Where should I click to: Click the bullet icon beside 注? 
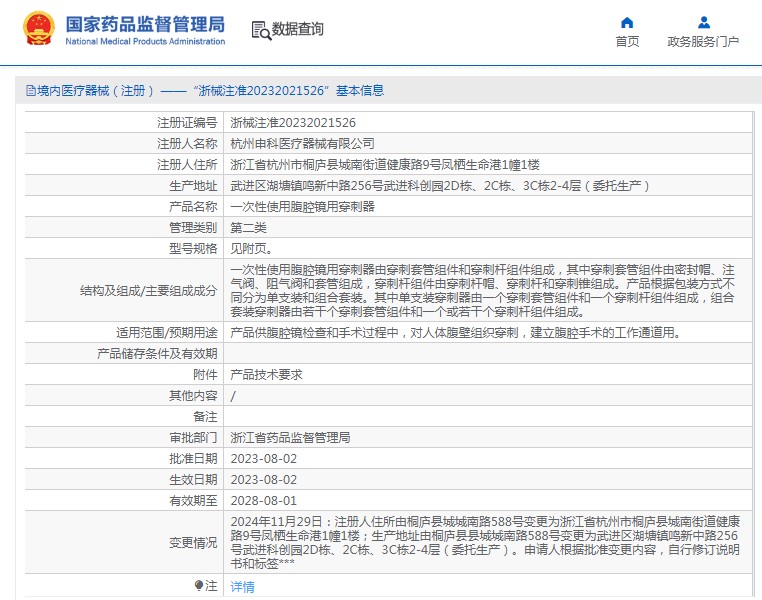point(198,585)
